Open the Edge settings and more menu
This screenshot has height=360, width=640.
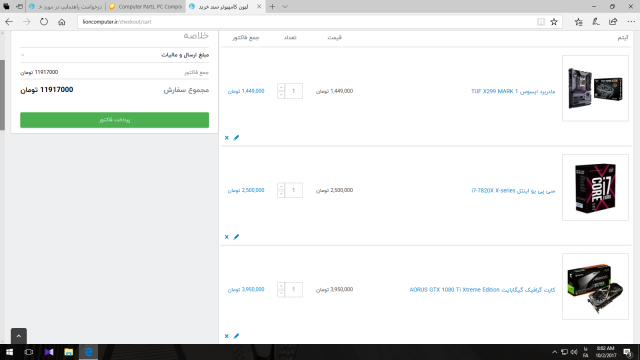[x=631, y=22]
